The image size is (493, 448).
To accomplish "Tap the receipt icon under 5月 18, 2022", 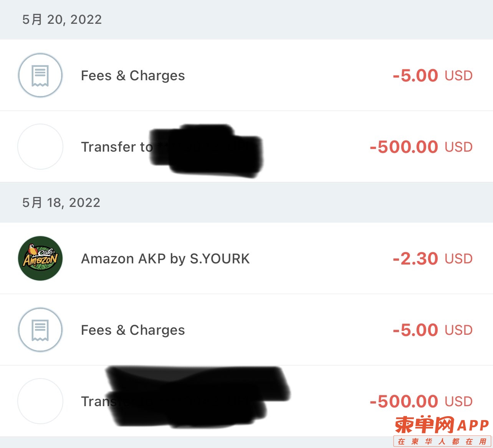I will (40, 330).
